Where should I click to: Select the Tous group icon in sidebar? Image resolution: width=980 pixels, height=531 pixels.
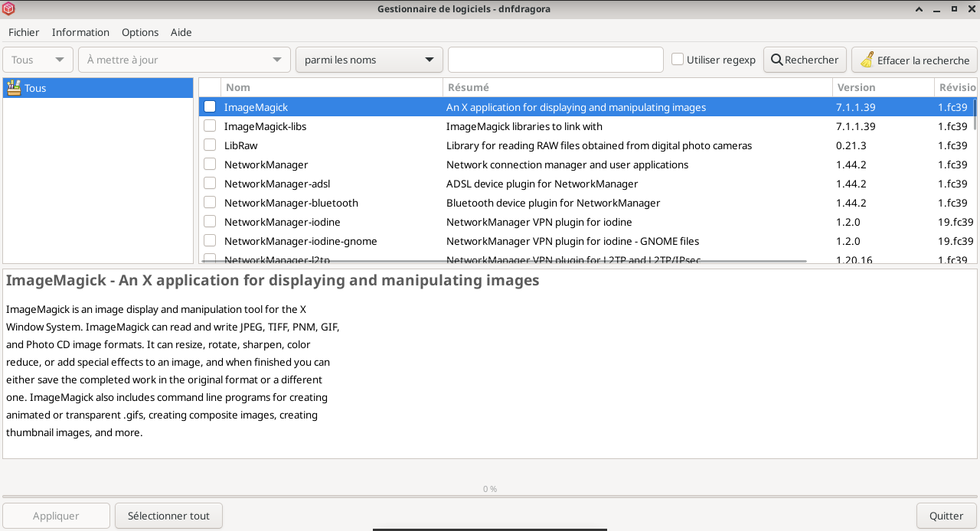coord(13,87)
